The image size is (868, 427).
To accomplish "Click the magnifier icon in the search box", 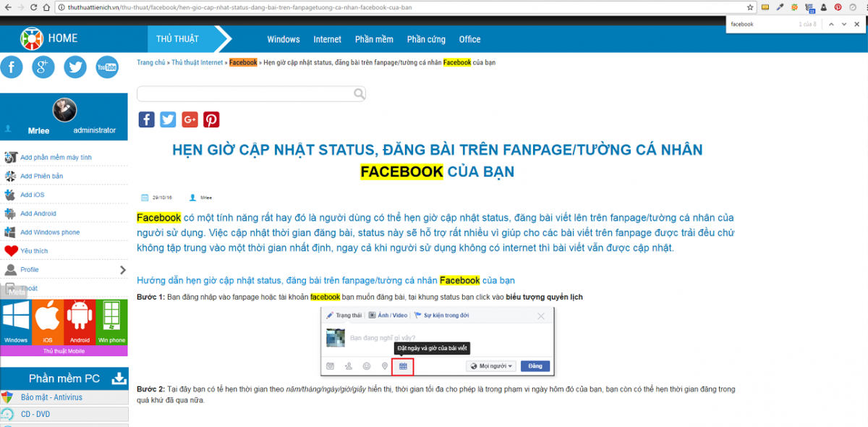I will pos(359,94).
